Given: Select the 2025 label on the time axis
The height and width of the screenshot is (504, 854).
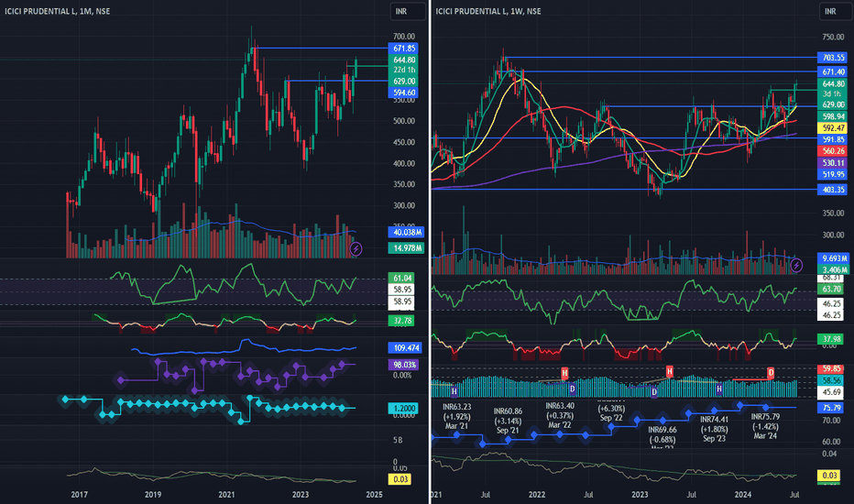Looking at the screenshot, I should tap(374, 495).
